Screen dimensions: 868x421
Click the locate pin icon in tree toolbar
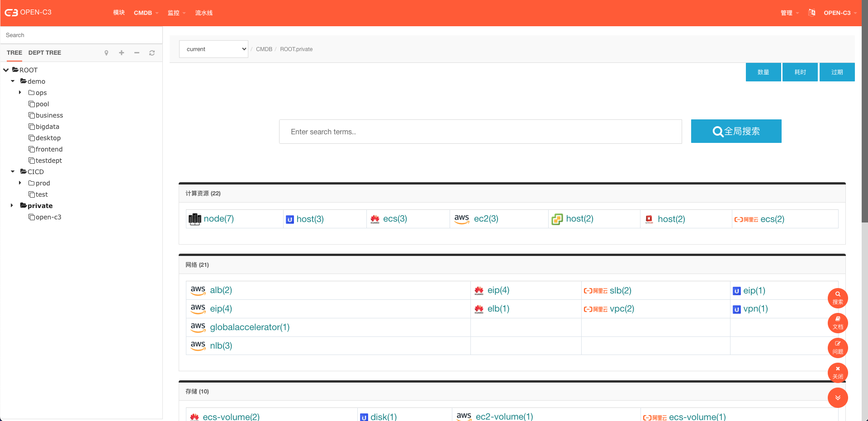[x=106, y=53]
